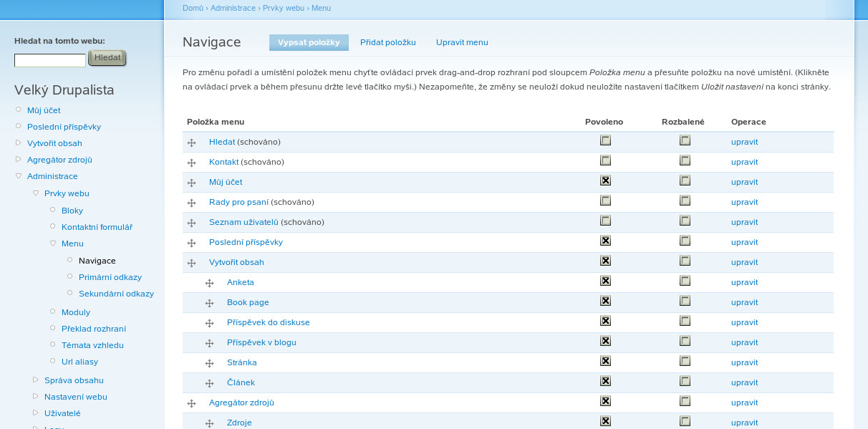868x429 pixels.
Task: Open Administrace in the breadcrumb trail
Action: click(x=233, y=8)
